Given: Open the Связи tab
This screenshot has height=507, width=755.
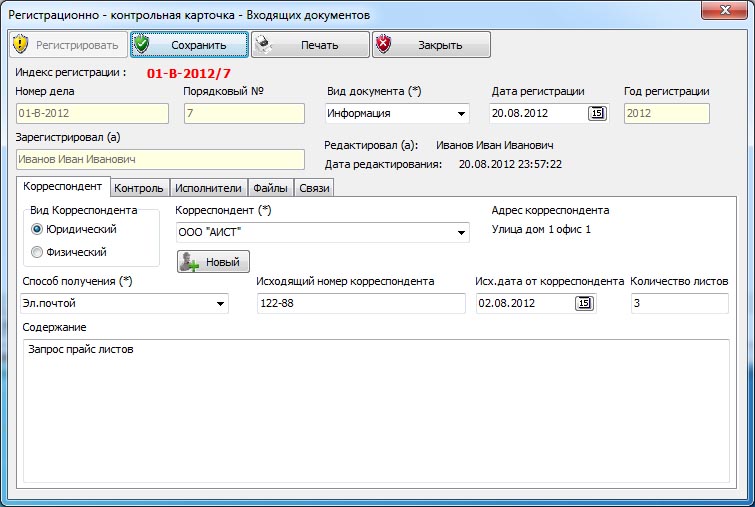Looking at the screenshot, I should [313, 187].
